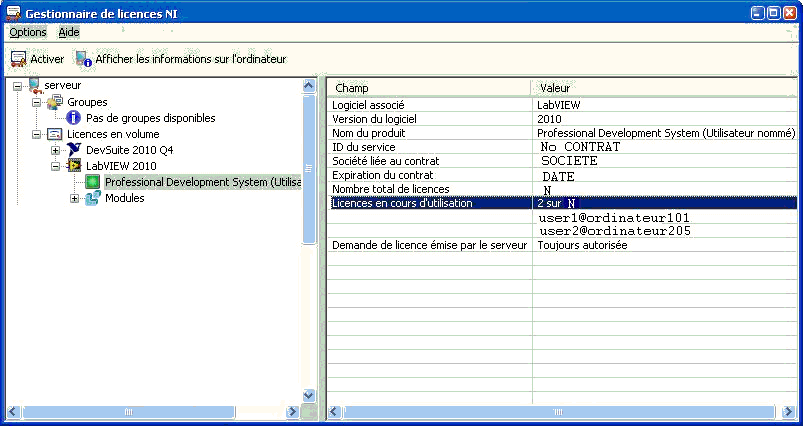Click the Licences en volume icon
This screenshot has height=426, width=803.
[55, 134]
